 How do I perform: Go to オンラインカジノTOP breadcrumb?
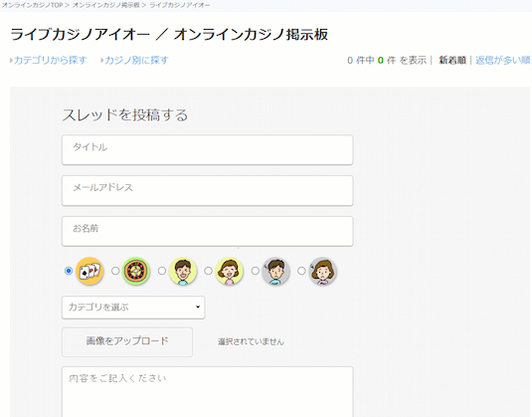(x=32, y=5)
